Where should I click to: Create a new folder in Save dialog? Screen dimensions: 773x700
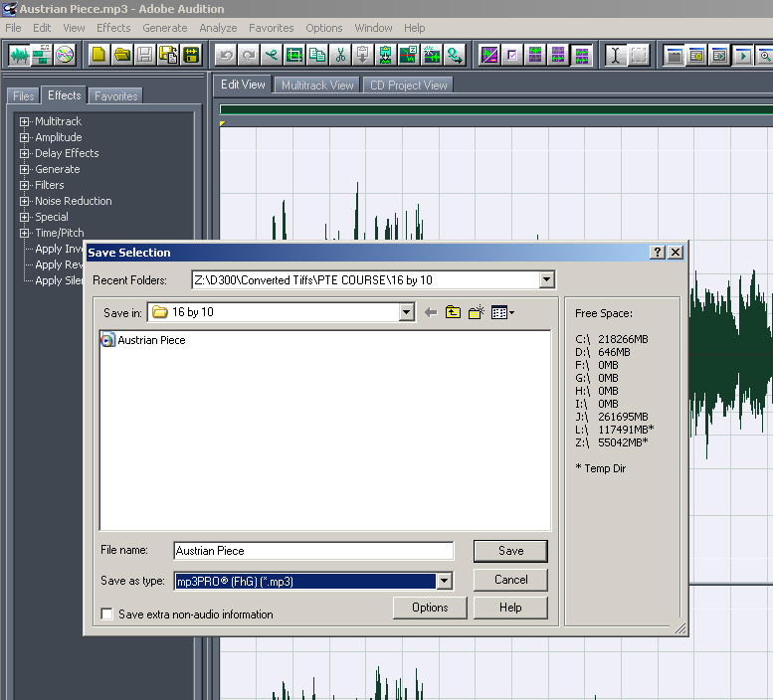477,312
